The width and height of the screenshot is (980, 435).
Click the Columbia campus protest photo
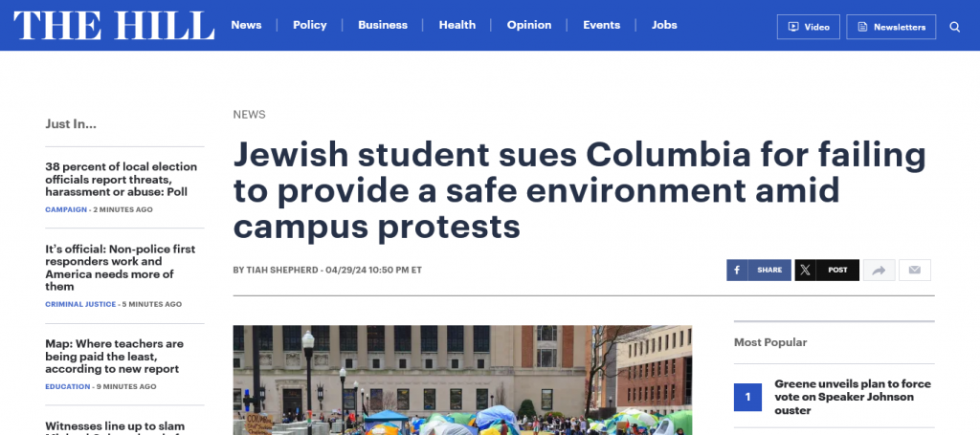coord(462,381)
